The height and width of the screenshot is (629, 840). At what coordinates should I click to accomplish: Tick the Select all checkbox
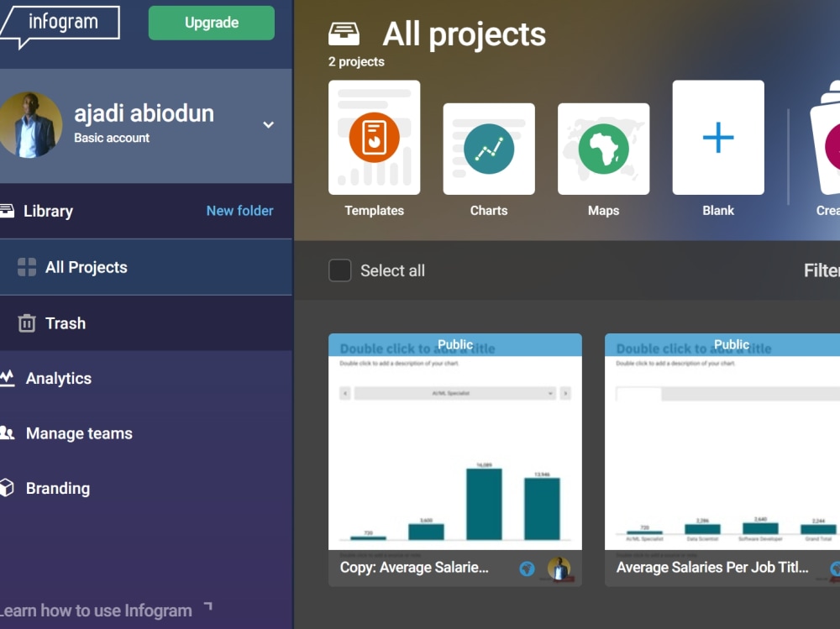pos(339,270)
